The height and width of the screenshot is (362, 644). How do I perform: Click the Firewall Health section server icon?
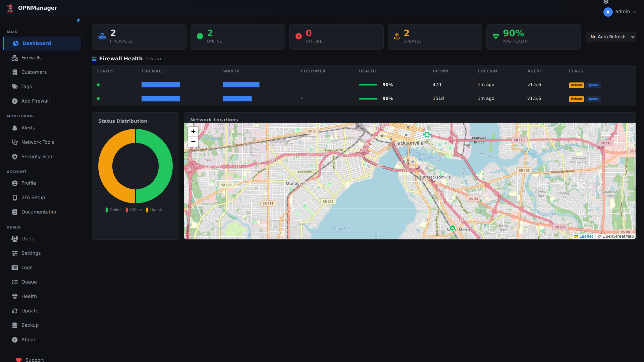94,59
